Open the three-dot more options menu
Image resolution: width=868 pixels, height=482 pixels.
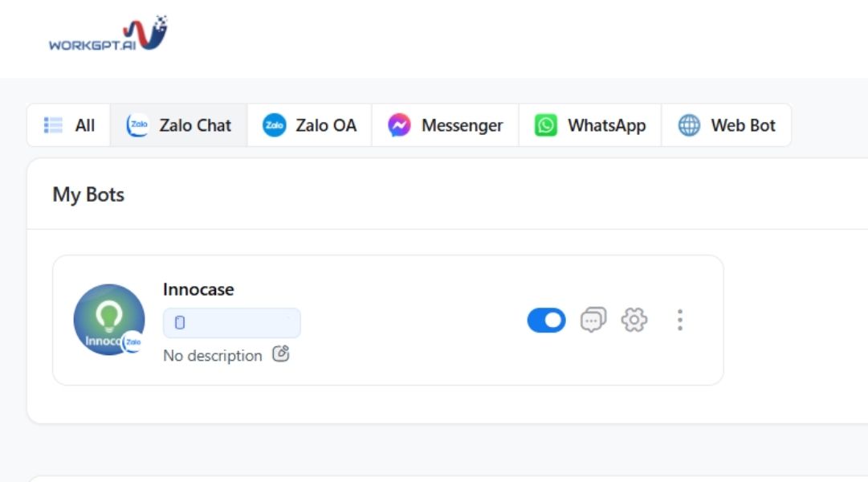pyautogui.click(x=679, y=320)
